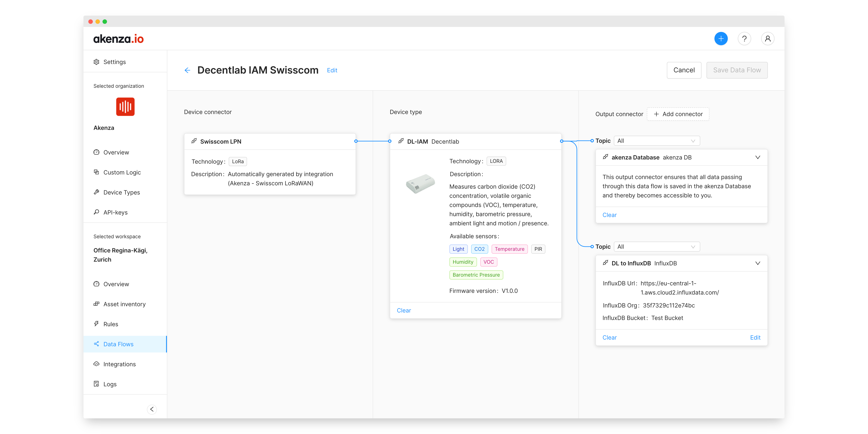The image size is (868, 434).
Task: Click the Humidity sensor tag
Action: (x=463, y=262)
